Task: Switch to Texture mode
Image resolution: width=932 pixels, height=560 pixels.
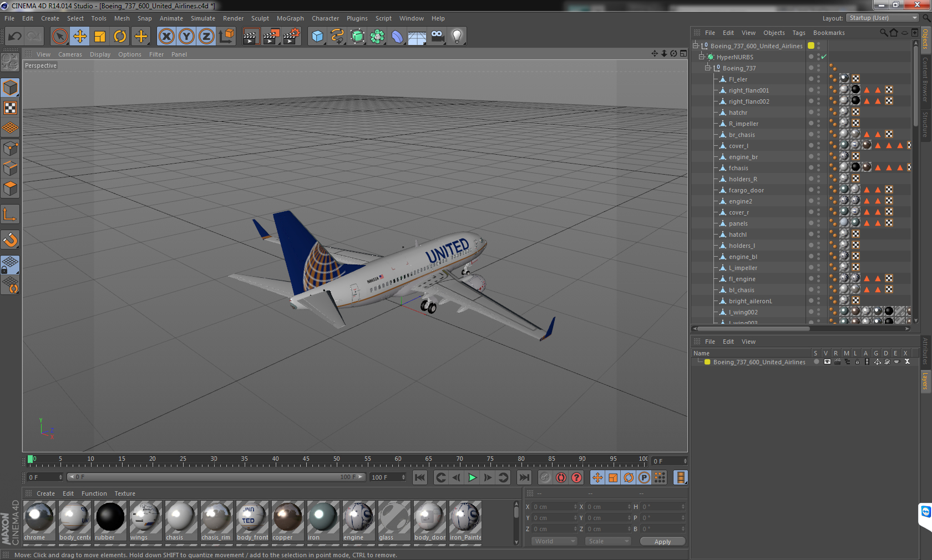Action: point(10,108)
